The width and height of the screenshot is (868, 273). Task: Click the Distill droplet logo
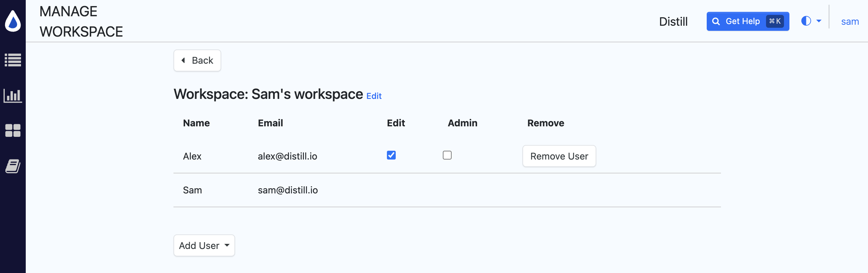pos(13,21)
